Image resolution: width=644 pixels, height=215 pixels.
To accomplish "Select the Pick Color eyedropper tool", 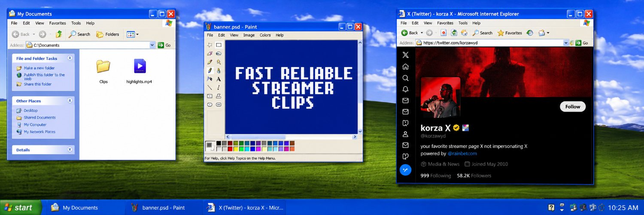I will [x=210, y=62].
